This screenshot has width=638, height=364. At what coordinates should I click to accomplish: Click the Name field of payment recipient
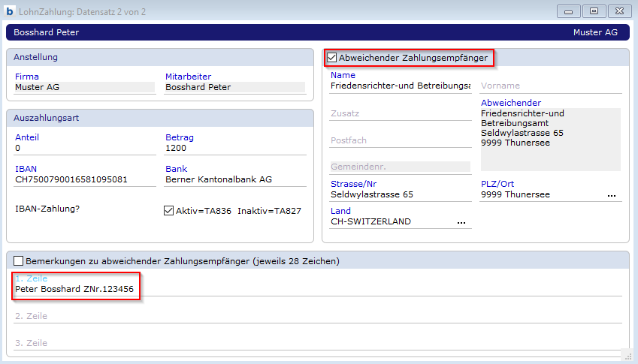tap(400, 86)
